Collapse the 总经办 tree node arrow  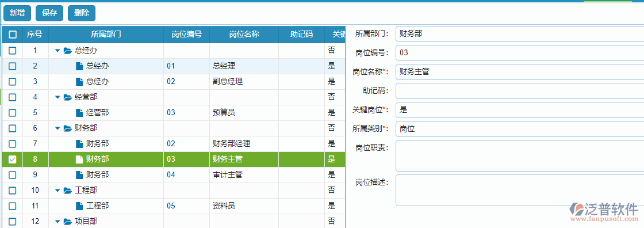click(57, 51)
